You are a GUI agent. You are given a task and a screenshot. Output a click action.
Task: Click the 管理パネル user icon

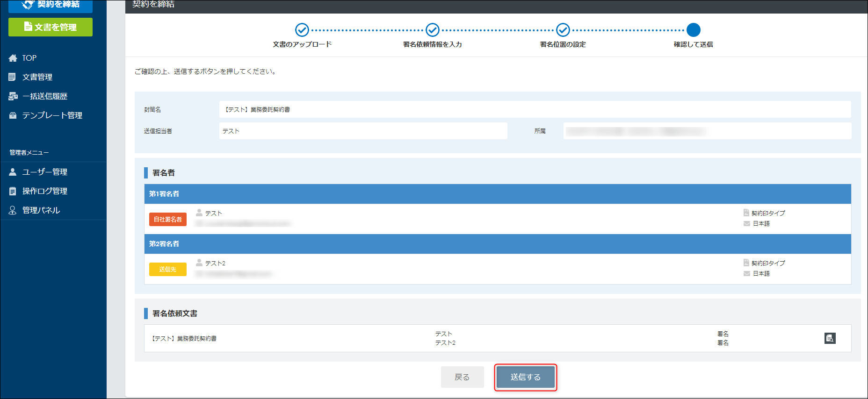coord(13,210)
